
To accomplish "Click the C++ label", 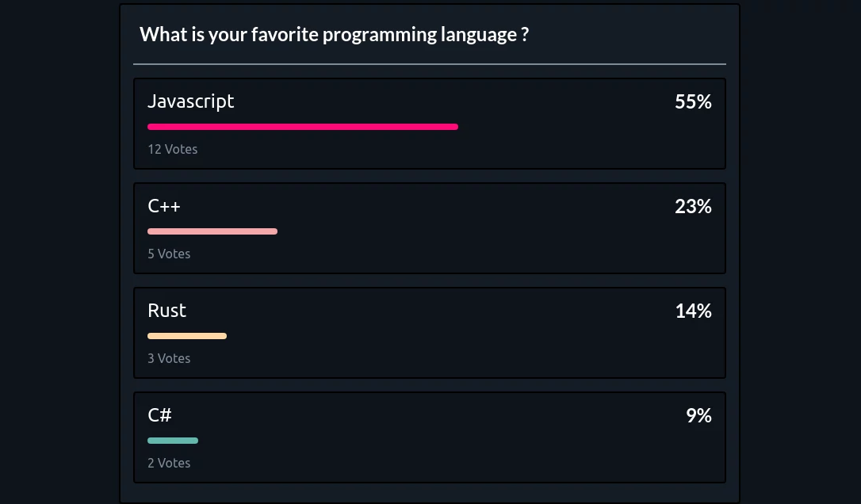I will pyautogui.click(x=164, y=206).
